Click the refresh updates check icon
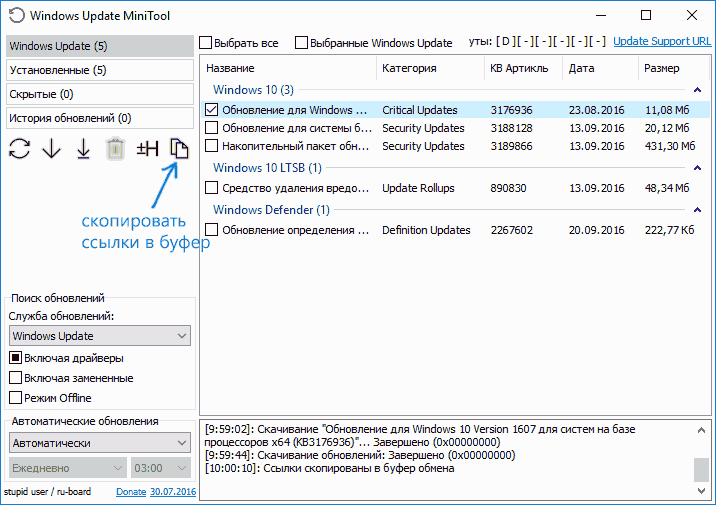 19,149
